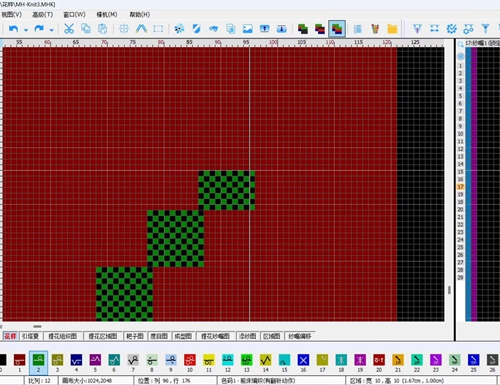Open the 帮助(H) menu
This screenshot has width=500, height=385.
click(140, 15)
